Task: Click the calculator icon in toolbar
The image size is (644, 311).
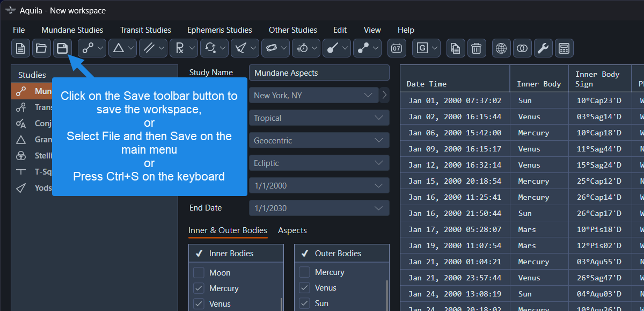Action: pos(564,48)
